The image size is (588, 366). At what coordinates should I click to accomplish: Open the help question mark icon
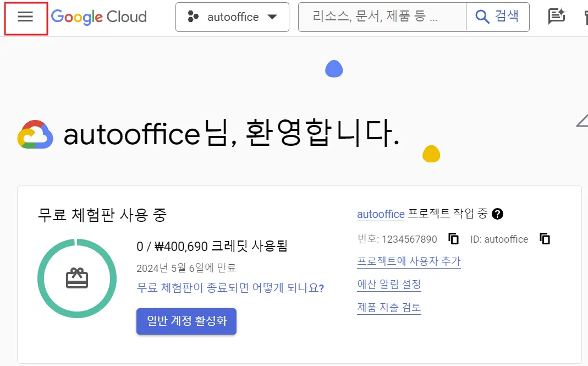point(497,214)
